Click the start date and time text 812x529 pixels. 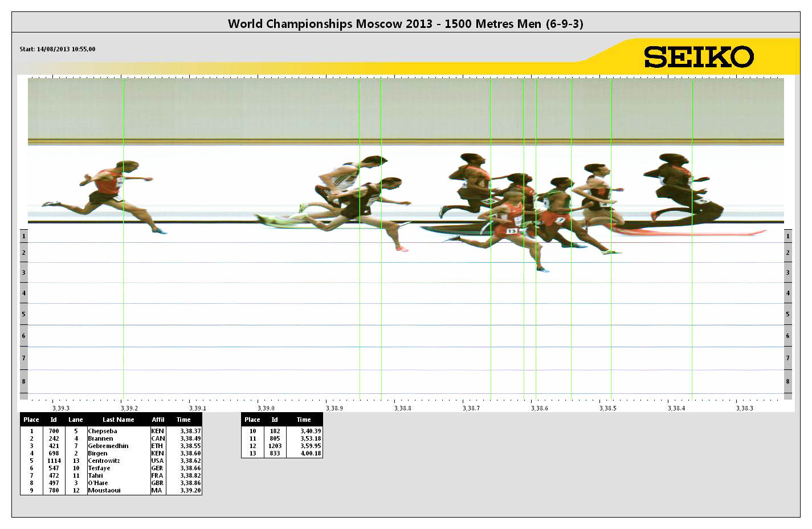pos(58,49)
